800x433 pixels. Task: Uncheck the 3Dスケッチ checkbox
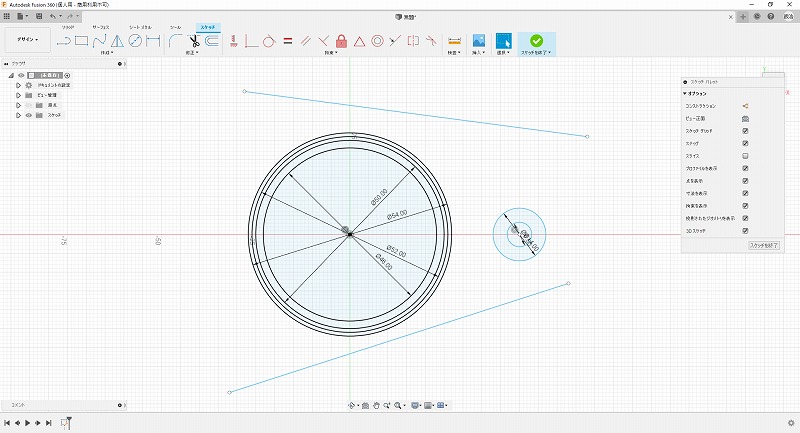coord(745,230)
